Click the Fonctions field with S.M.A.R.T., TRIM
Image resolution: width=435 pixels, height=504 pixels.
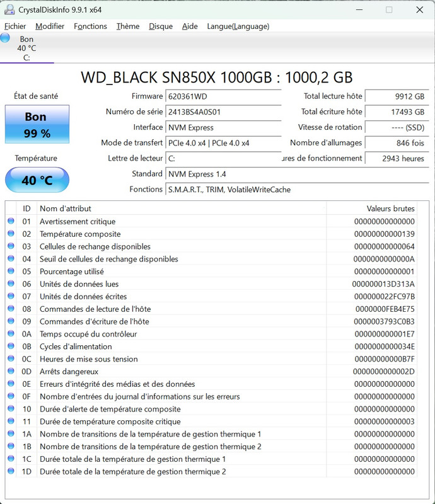[297, 190]
